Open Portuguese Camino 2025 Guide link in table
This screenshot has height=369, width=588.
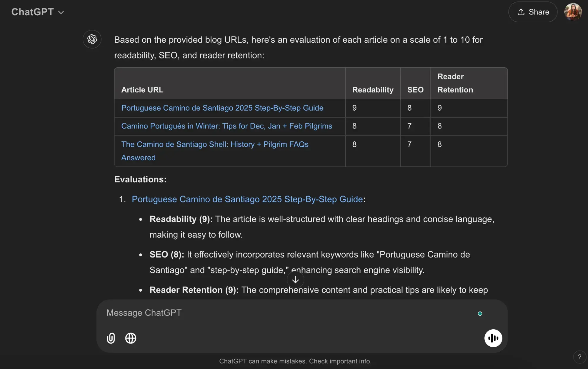(x=222, y=108)
